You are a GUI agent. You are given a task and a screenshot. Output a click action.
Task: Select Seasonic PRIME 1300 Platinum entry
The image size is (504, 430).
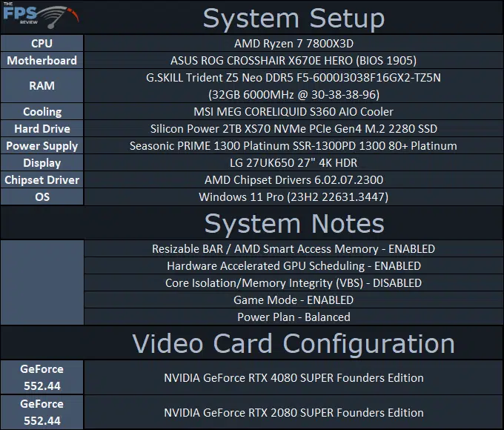pyautogui.click(x=294, y=146)
